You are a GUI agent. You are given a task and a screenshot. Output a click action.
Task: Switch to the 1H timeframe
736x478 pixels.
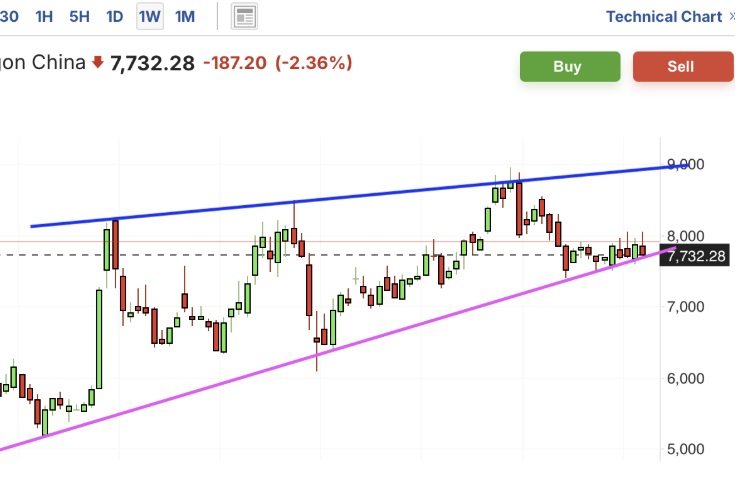tap(45, 16)
